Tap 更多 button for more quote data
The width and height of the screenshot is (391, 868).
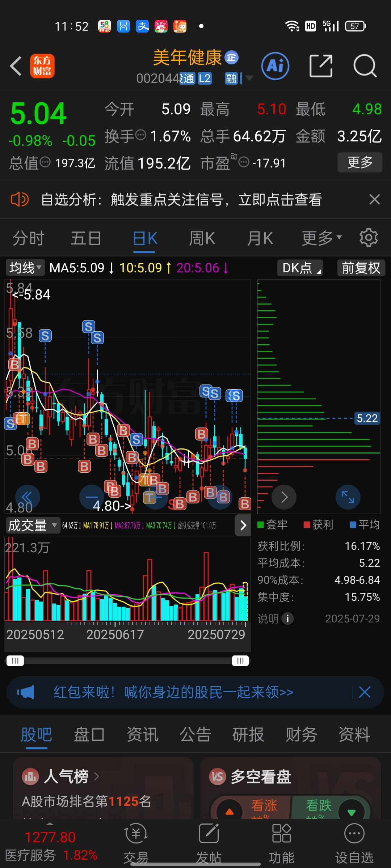click(x=360, y=162)
